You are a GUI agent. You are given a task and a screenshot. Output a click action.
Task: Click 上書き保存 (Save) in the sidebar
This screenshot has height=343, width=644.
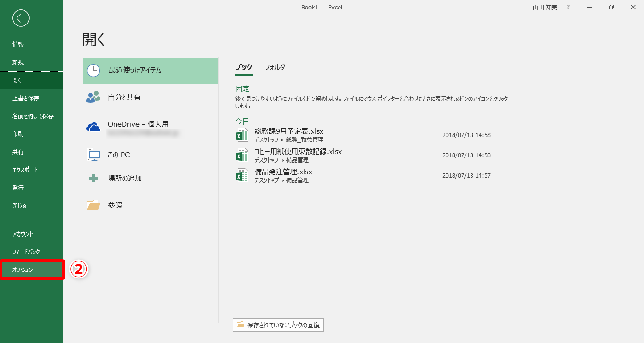point(32,98)
